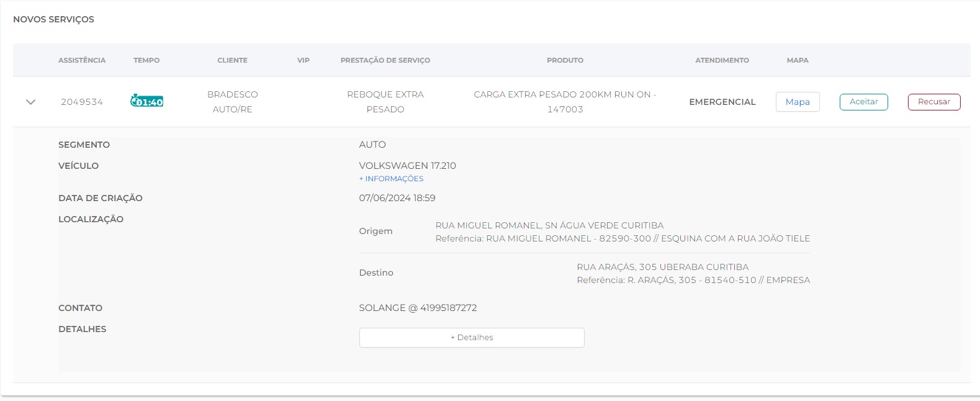The width and height of the screenshot is (980, 401).
Task: Click the NOVOS SERVIÇOS section title
Action: 53,19
